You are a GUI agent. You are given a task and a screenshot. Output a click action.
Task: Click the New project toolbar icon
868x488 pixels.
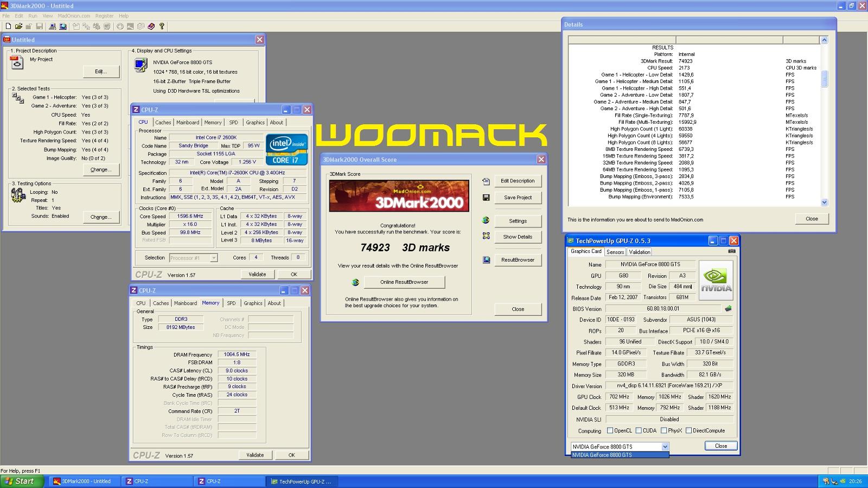pos(8,26)
